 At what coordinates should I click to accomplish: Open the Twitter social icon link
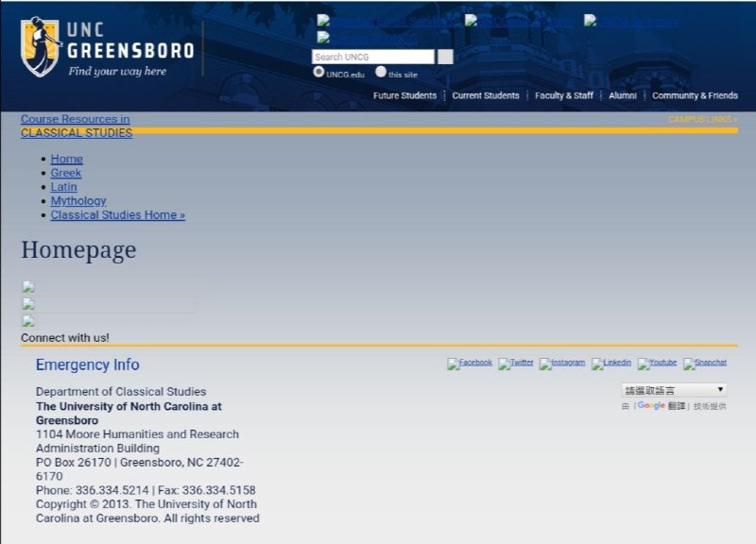coord(516,364)
